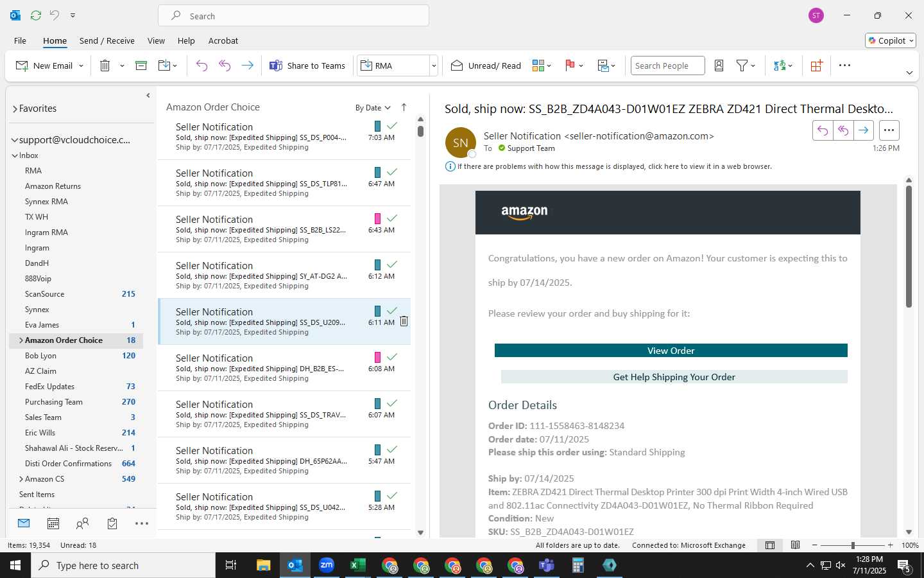Reverse sort order arrow in message list

(x=404, y=107)
